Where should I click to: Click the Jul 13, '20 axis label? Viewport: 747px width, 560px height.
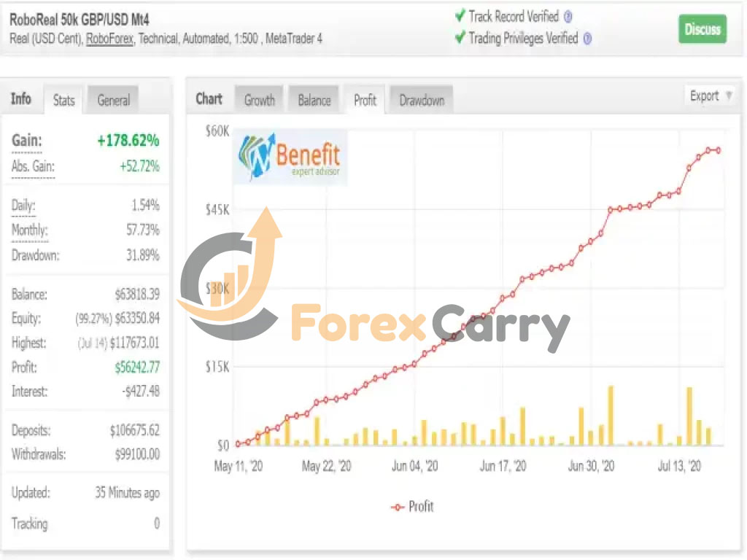pyautogui.click(x=679, y=466)
